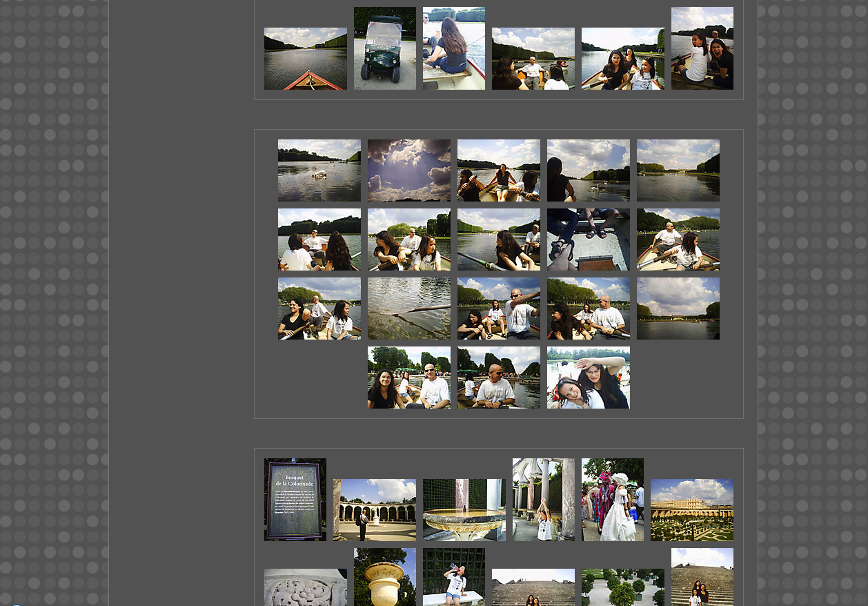868x606 pixels.
Task: Open photo of person drinking from bottle
Action: click(x=453, y=578)
